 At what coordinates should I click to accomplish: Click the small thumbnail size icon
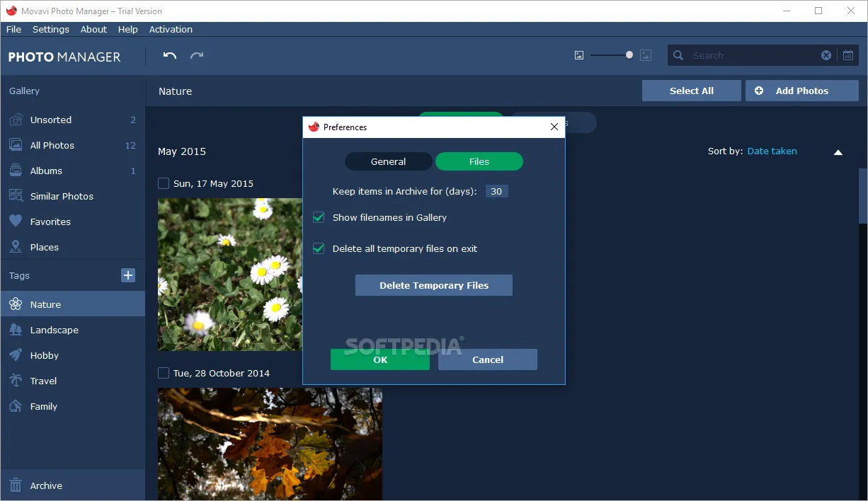click(x=579, y=55)
